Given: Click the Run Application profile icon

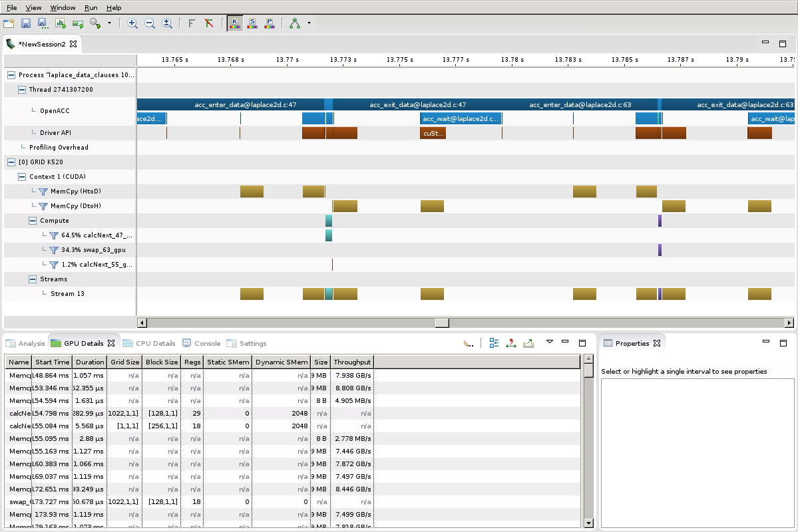Looking at the screenshot, I should coord(61,23).
